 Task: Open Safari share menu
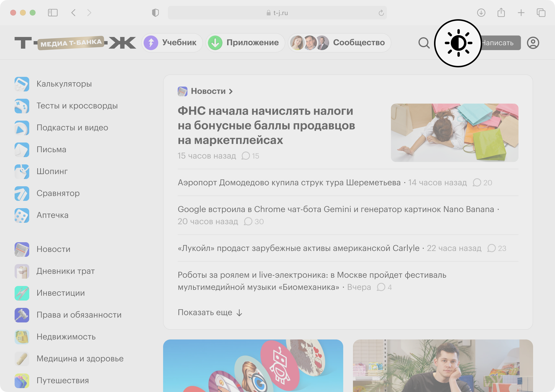(x=501, y=12)
